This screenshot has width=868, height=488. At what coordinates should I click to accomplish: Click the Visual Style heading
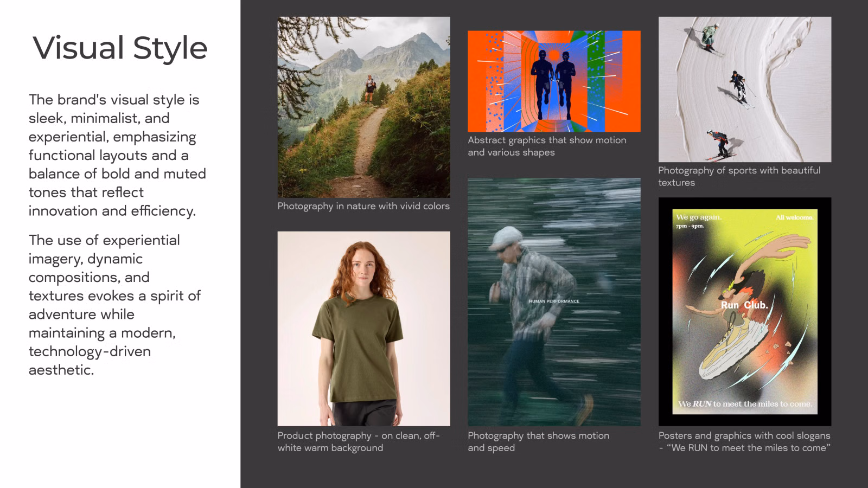pos(120,48)
